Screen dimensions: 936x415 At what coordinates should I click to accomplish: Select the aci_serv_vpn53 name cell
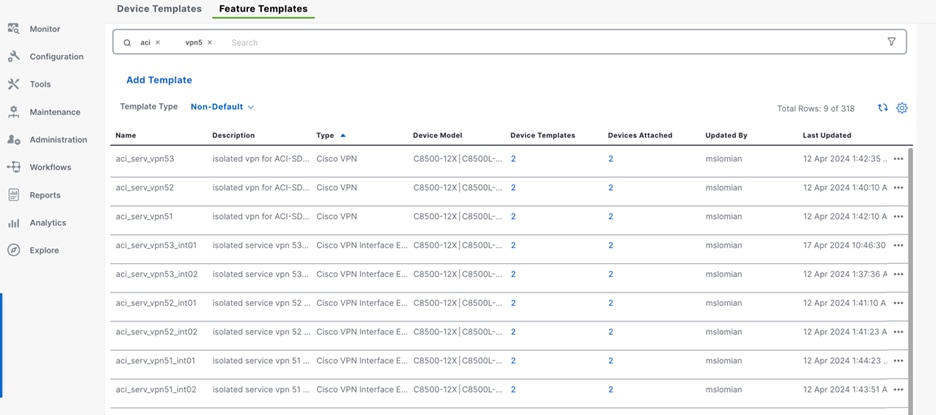point(144,159)
